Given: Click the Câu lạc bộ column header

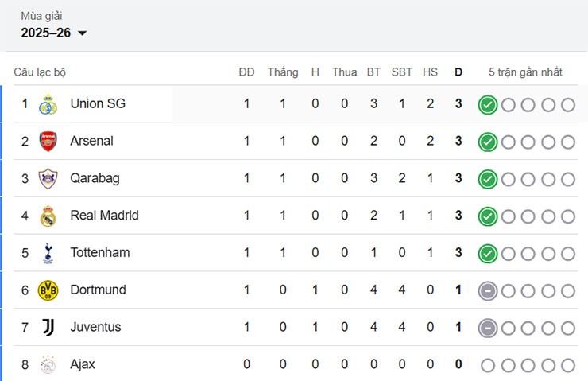Looking at the screenshot, I should (x=40, y=72).
